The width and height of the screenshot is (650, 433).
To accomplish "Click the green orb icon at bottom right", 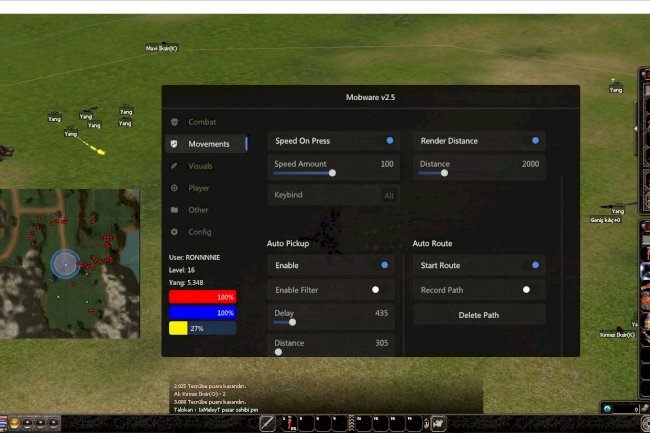I will (x=607, y=409).
